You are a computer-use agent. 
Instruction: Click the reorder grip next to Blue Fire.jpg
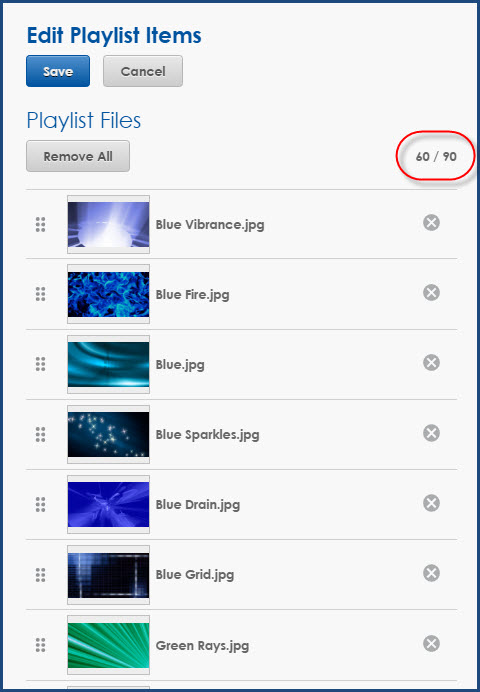coord(41,294)
